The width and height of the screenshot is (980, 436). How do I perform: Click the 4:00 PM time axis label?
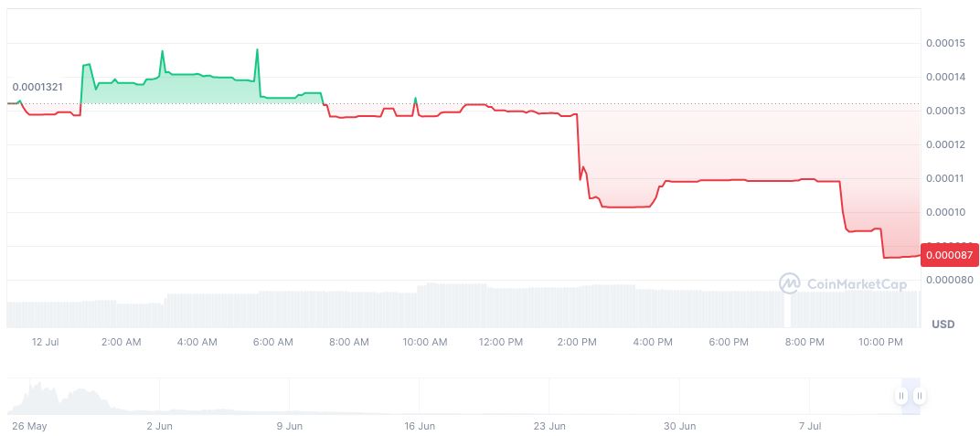point(653,342)
